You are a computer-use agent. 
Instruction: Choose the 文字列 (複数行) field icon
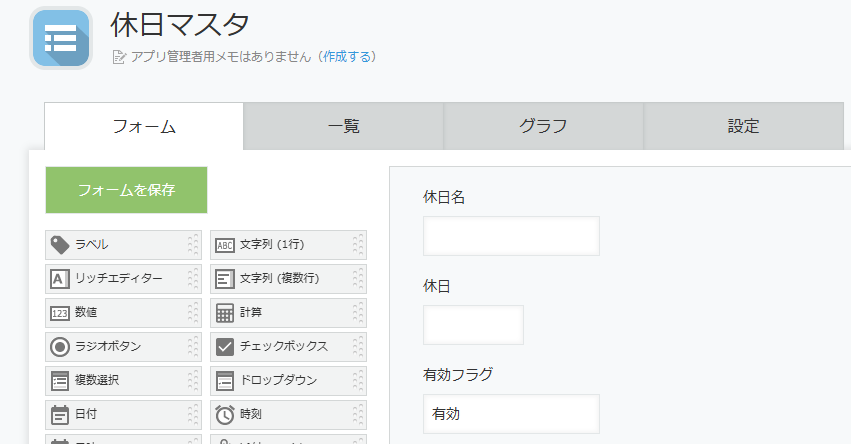coord(225,279)
